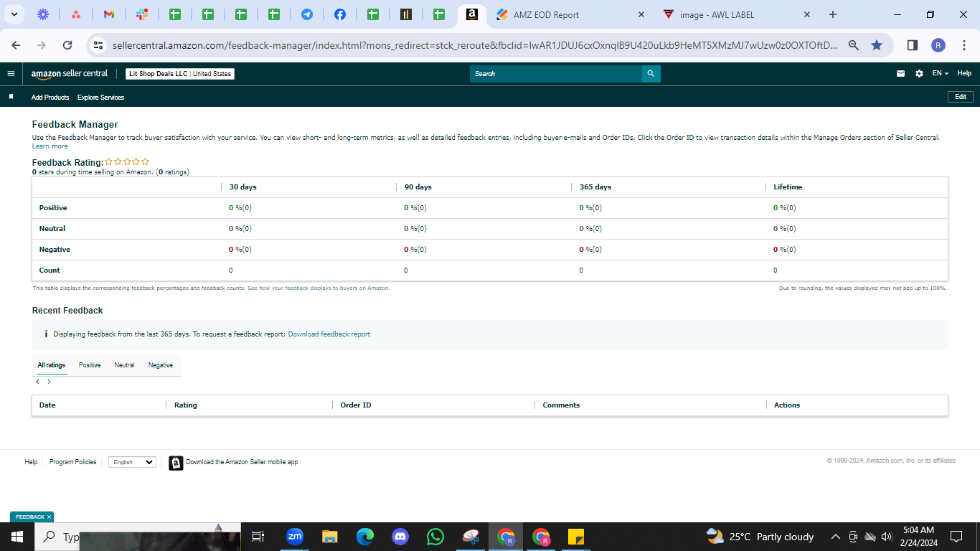Open the settings gear icon
Screen dimensions: 980x551
coord(919,74)
